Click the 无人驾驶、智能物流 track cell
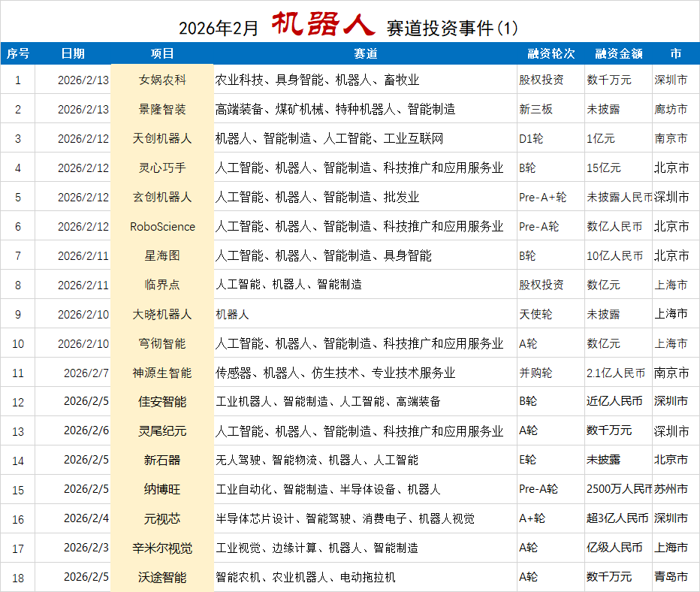 (x=365, y=461)
